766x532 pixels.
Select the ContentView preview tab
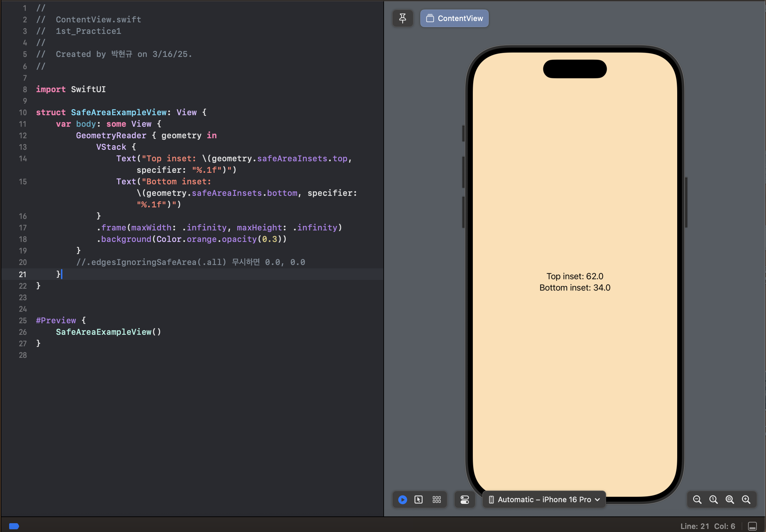pyautogui.click(x=454, y=18)
